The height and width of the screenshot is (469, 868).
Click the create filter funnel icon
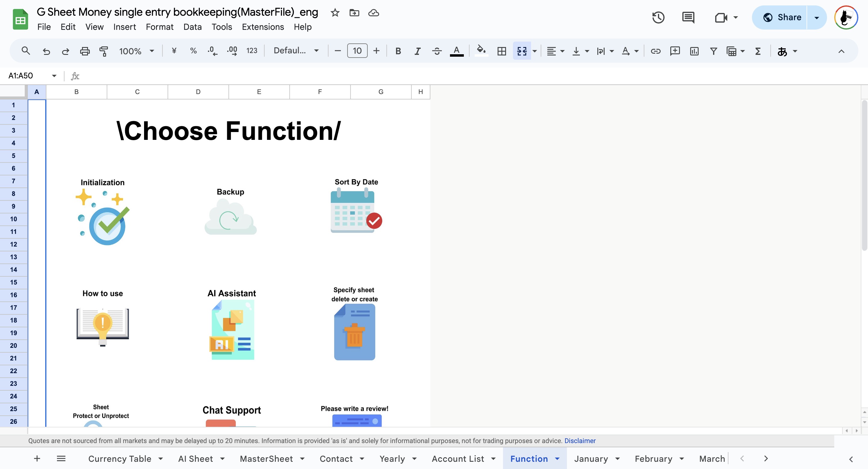(x=713, y=51)
